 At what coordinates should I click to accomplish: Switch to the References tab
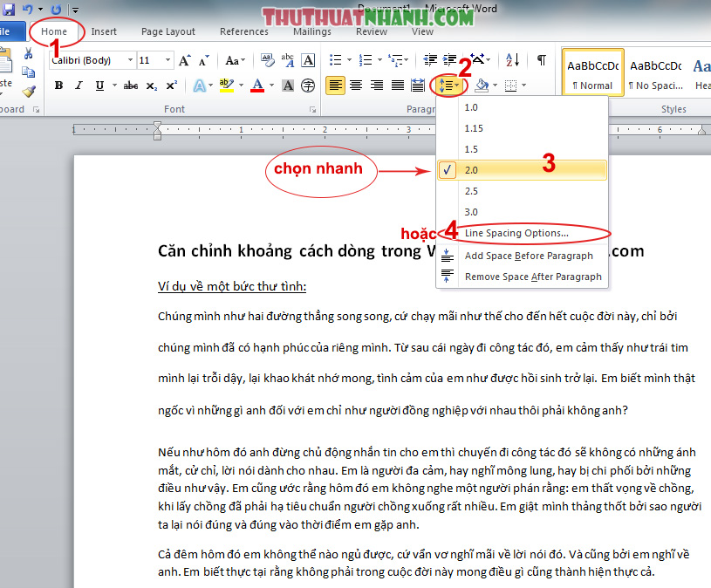244,31
